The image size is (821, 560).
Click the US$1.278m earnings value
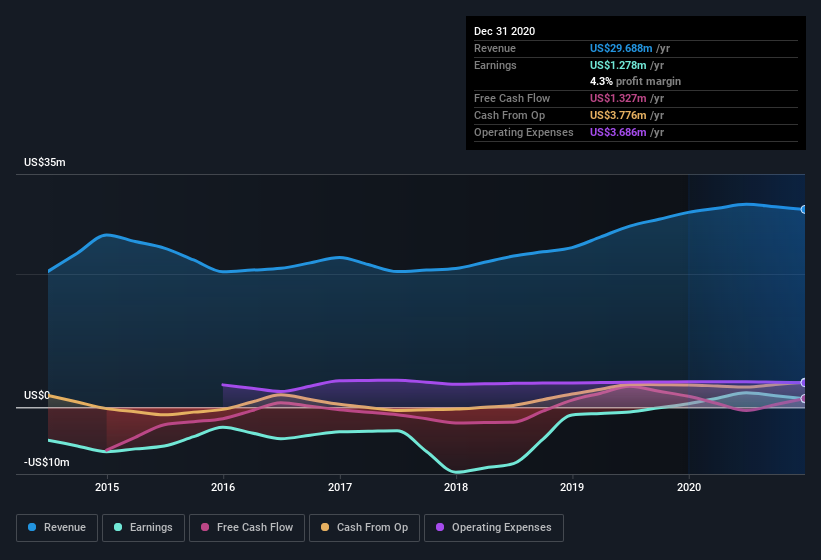pyautogui.click(x=618, y=65)
